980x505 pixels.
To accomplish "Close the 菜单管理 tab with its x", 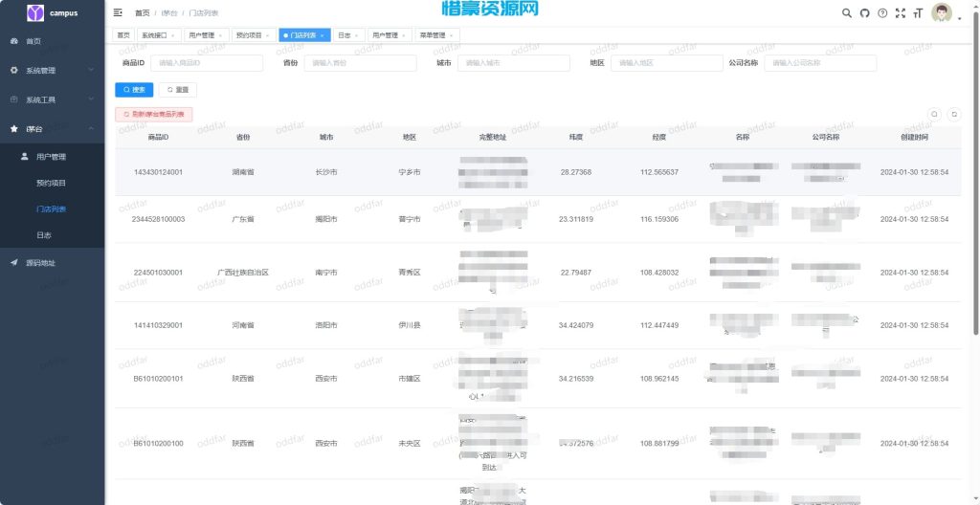I will pyautogui.click(x=452, y=35).
